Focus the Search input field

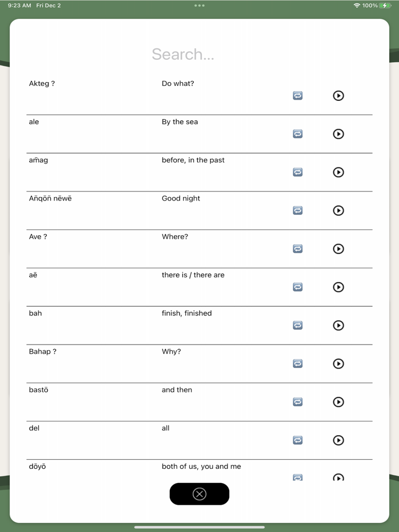pos(183,54)
